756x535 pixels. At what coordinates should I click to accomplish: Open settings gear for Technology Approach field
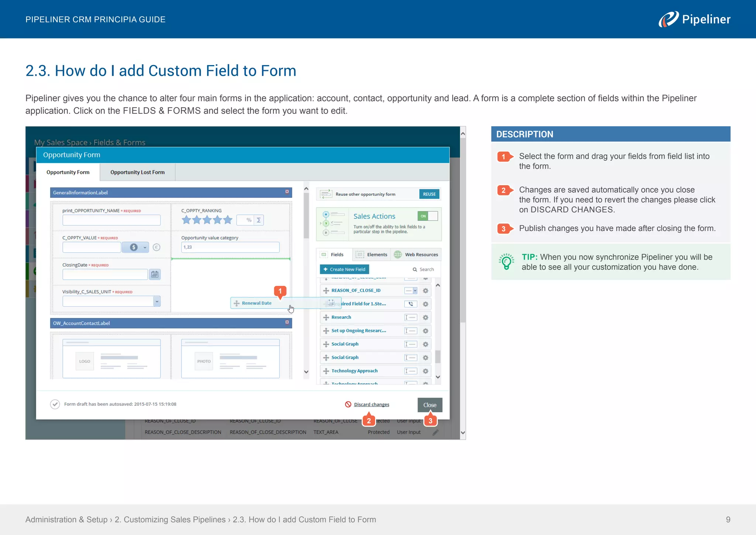click(x=425, y=371)
